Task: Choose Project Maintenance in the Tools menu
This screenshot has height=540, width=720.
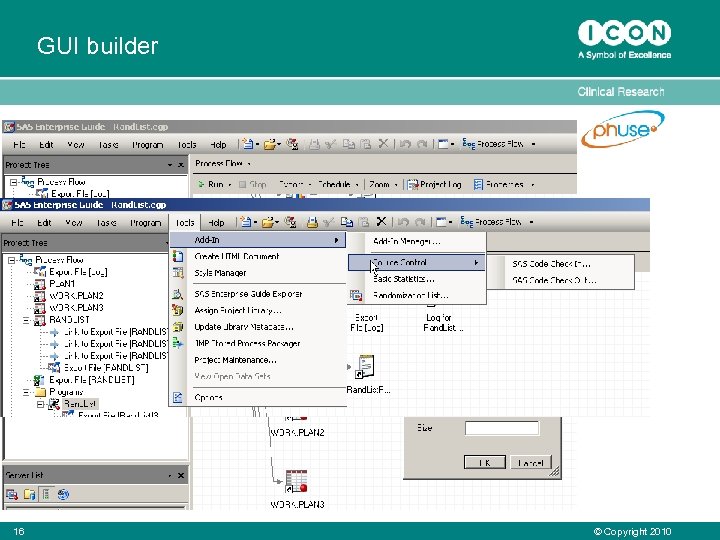Action: (x=235, y=360)
